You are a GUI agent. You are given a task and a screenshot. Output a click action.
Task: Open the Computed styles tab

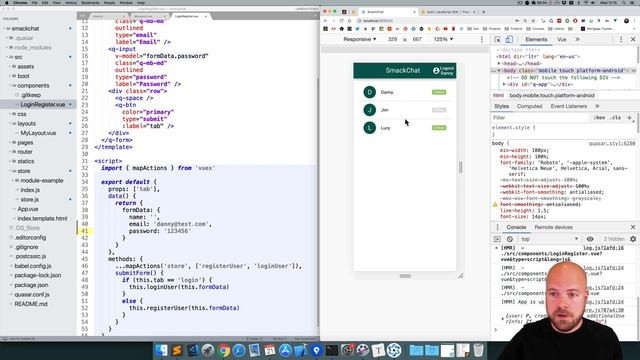pos(529,106)
